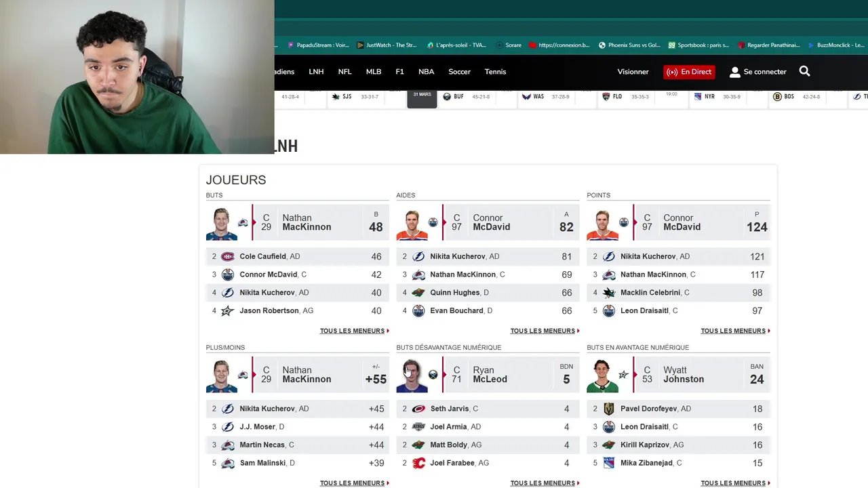Click Wild logo beside Quinn Hughes
This screenshot has height=488, width=868.
coord(418,293)
